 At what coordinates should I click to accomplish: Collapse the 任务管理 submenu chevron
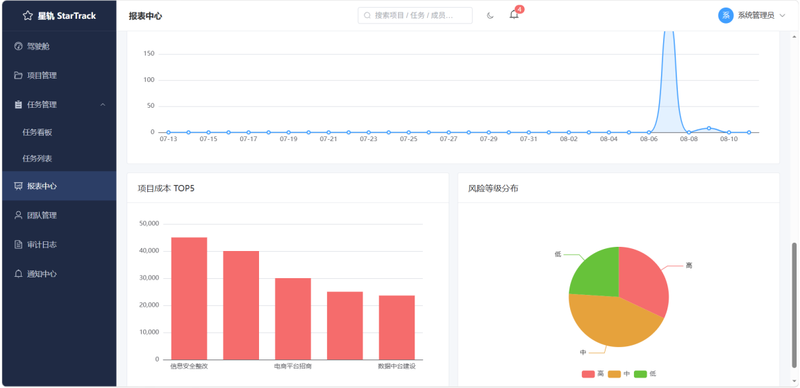(103, 105)
